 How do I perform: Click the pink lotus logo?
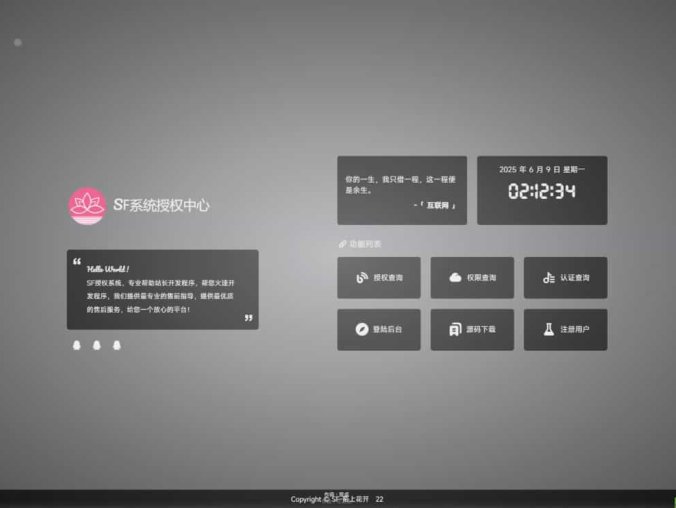tap(87, 206)
